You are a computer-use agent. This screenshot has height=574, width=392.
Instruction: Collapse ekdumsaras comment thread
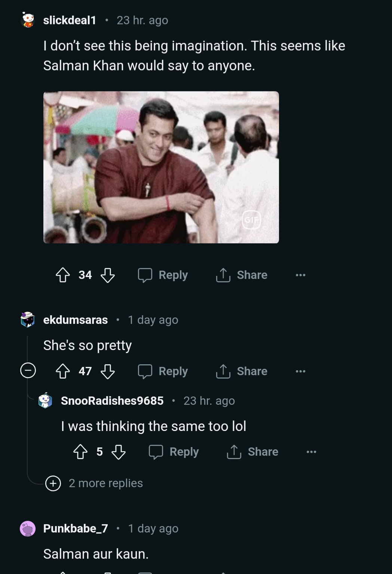tap(28, 371)
